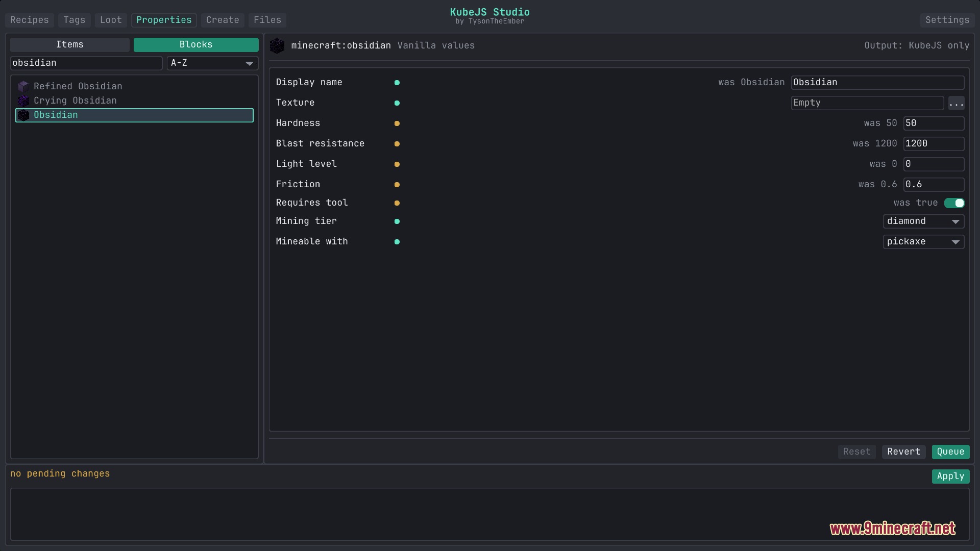Click the obsidian search field
The image size is (980, 551).
pos(86,63)
